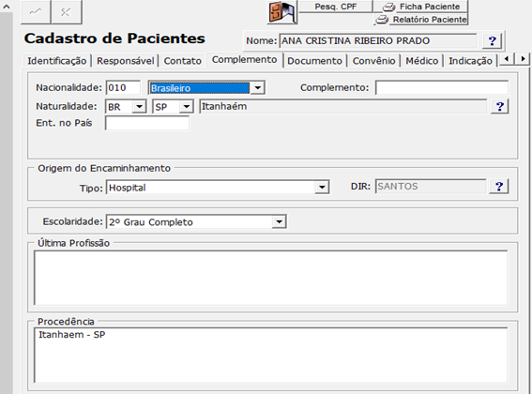
Task: Expand the Escolaridade dropdown
Action: (279, 222)
